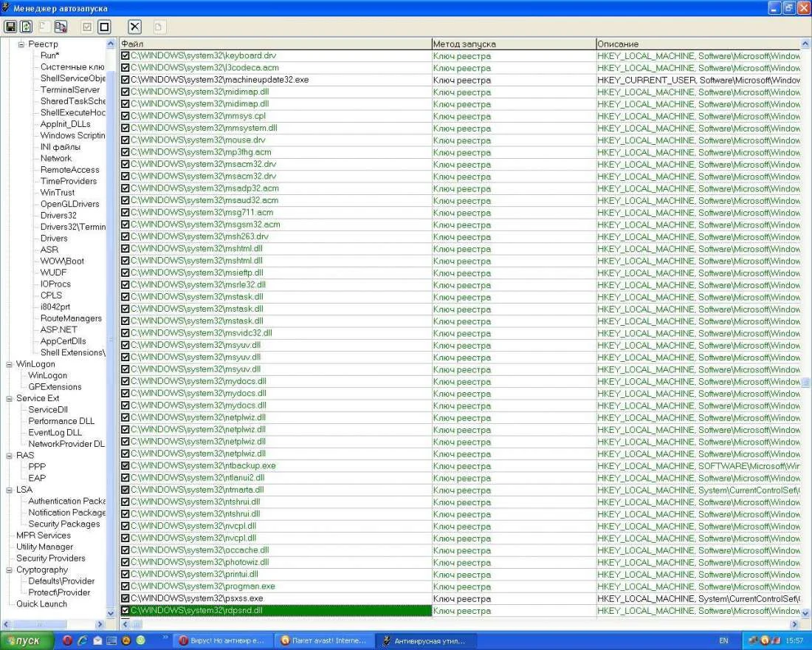Switch to Вирус! Но антивир taskbar window
The height and width of the screenshot is (650, 812).
222,640
